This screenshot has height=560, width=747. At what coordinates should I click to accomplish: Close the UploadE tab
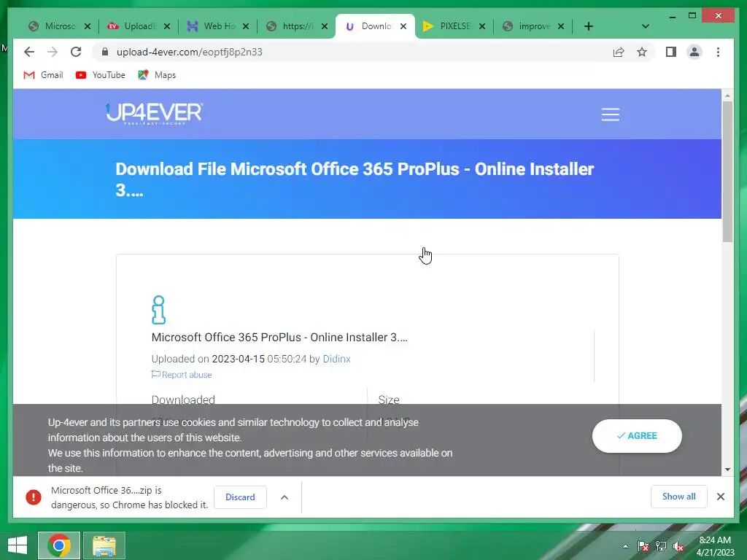click(x=167, y=26)
